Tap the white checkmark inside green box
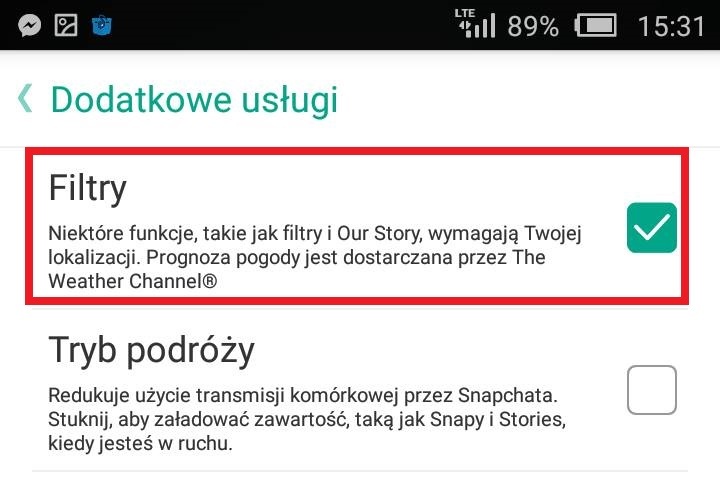The image size is (720, 484). (x=652, y=227)
